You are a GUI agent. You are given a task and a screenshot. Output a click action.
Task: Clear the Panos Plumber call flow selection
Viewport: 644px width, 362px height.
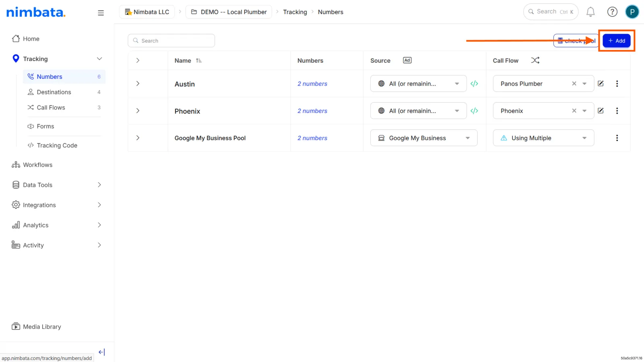coord(574,84)
